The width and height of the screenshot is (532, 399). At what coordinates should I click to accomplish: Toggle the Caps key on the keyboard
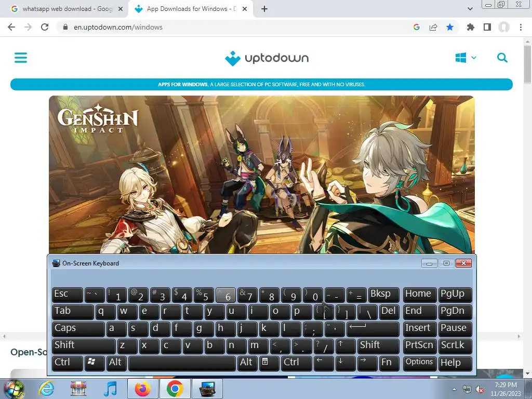pos(78,329)
